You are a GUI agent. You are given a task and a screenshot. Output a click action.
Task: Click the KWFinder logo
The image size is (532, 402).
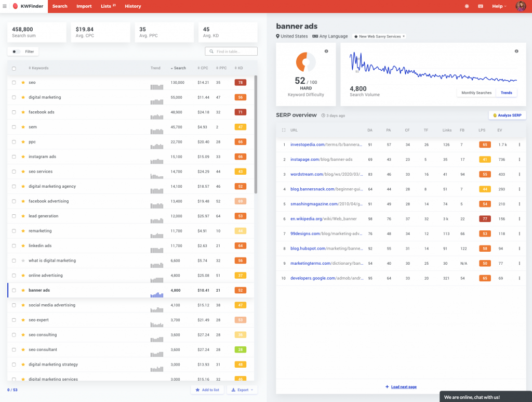pyautogui.click(x=28, y=6)
